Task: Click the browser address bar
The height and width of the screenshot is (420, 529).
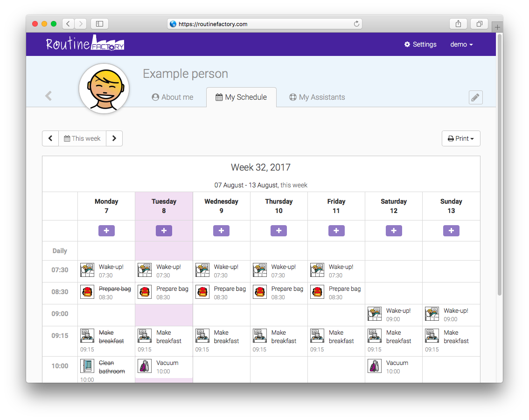Action: (264, 24)
